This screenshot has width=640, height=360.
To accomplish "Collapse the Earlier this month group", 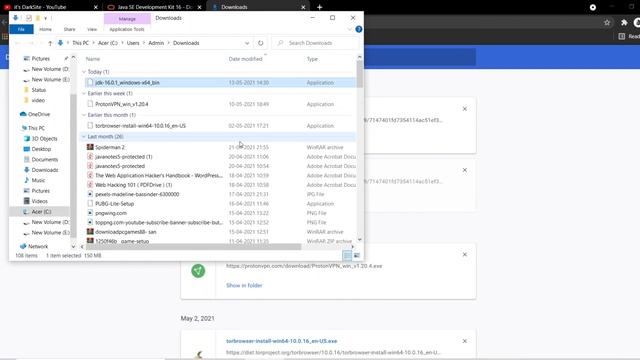I will pos(84,115).
